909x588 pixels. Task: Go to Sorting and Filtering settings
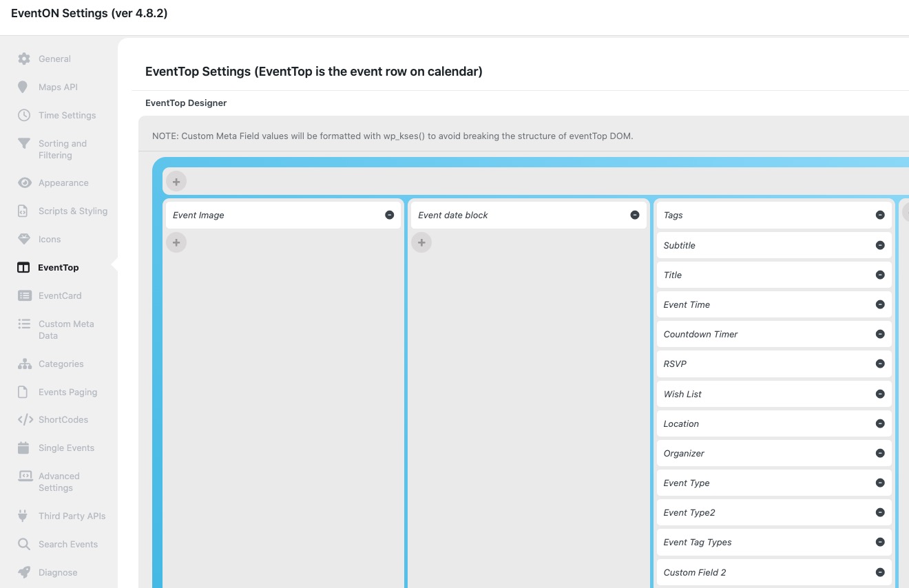coord(63,149)
